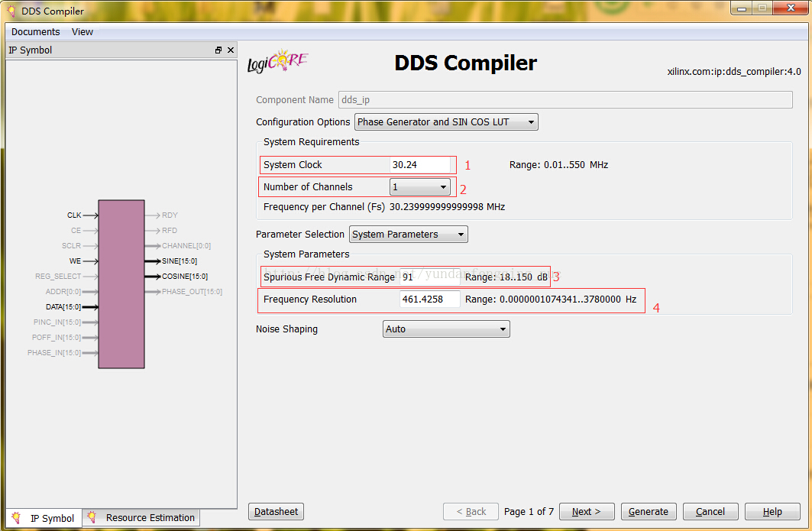The width and height of the screenshot is (812, 531).
Task: Click the Spurious Free Dynamic Range field
Action: click(430, 277)
